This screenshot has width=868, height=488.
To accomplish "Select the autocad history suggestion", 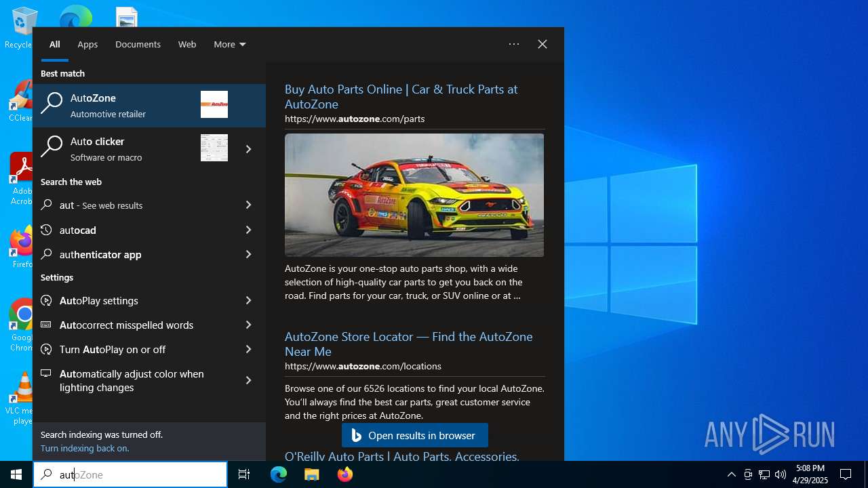I will pos(133,230).
